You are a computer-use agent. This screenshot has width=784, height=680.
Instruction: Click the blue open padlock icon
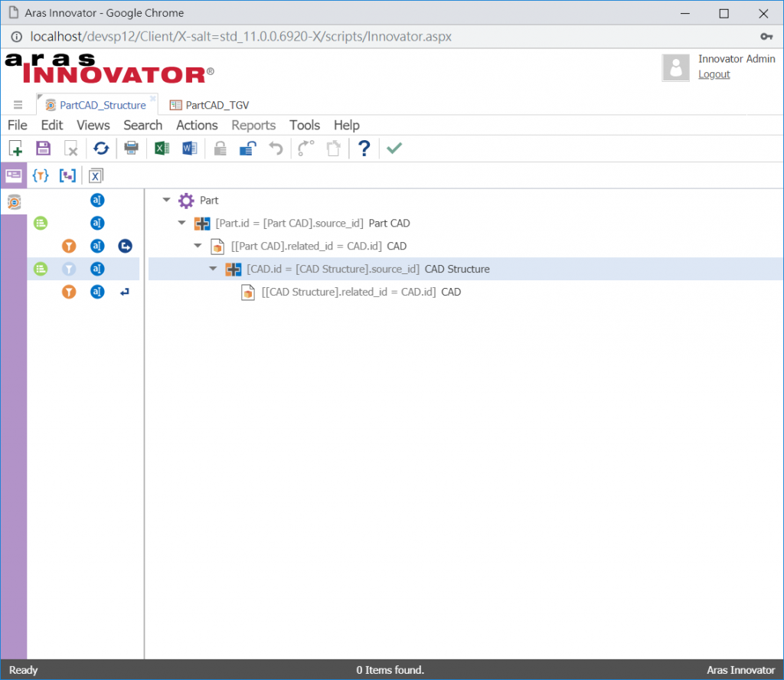248,149
